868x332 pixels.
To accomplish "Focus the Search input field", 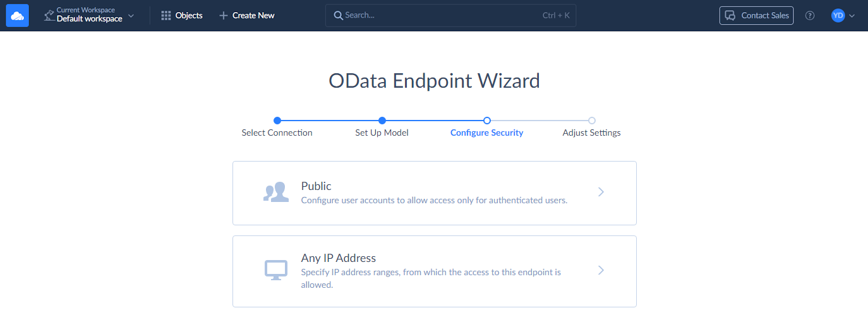I will click(x=442, y=16).
